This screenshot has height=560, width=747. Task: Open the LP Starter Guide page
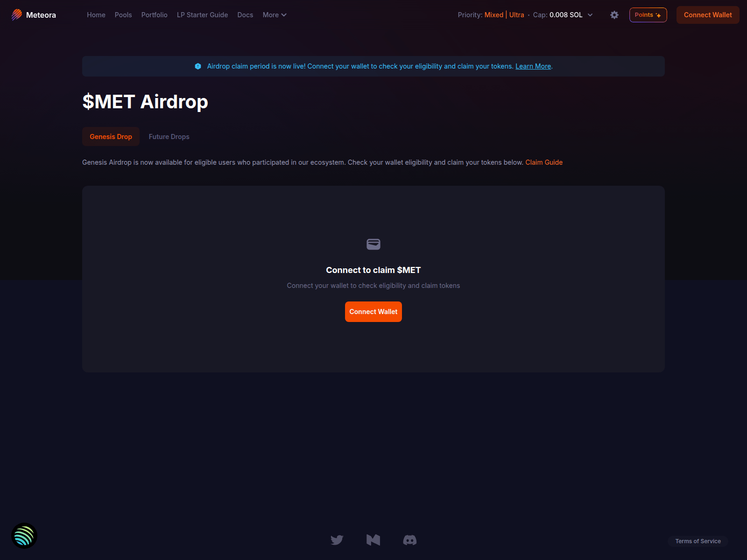tap(202, 15)
